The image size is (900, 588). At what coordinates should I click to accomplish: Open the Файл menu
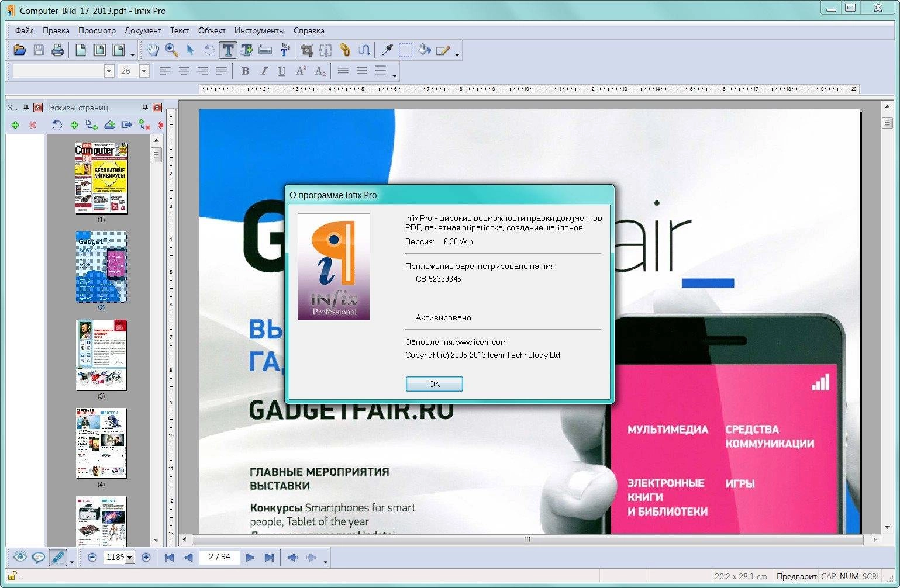point(25,30)
